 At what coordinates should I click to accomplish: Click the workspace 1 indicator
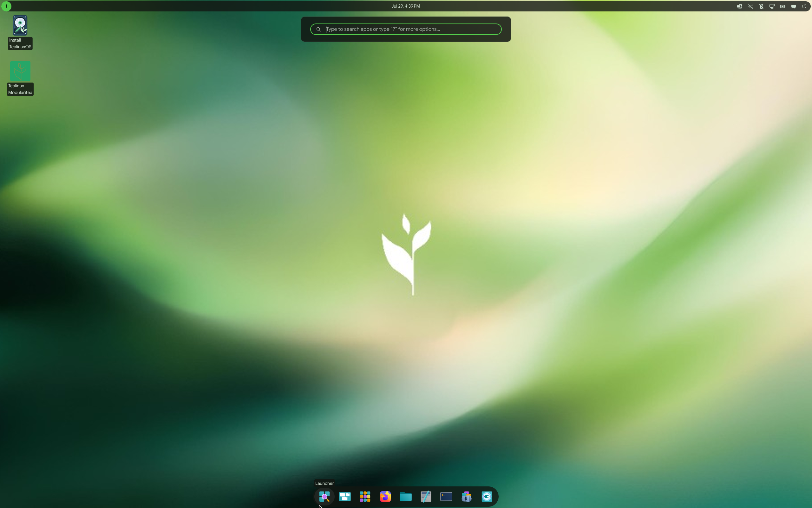pos(6,6)
